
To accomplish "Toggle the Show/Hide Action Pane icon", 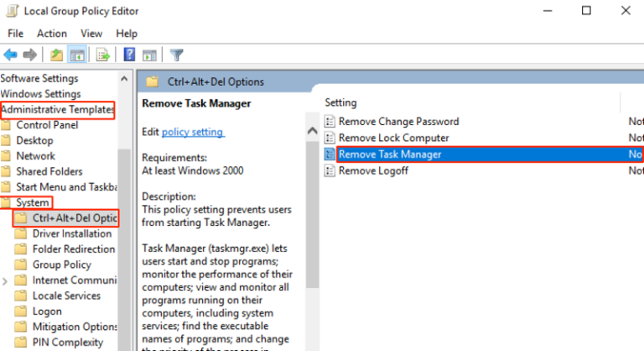I will 150,55.
